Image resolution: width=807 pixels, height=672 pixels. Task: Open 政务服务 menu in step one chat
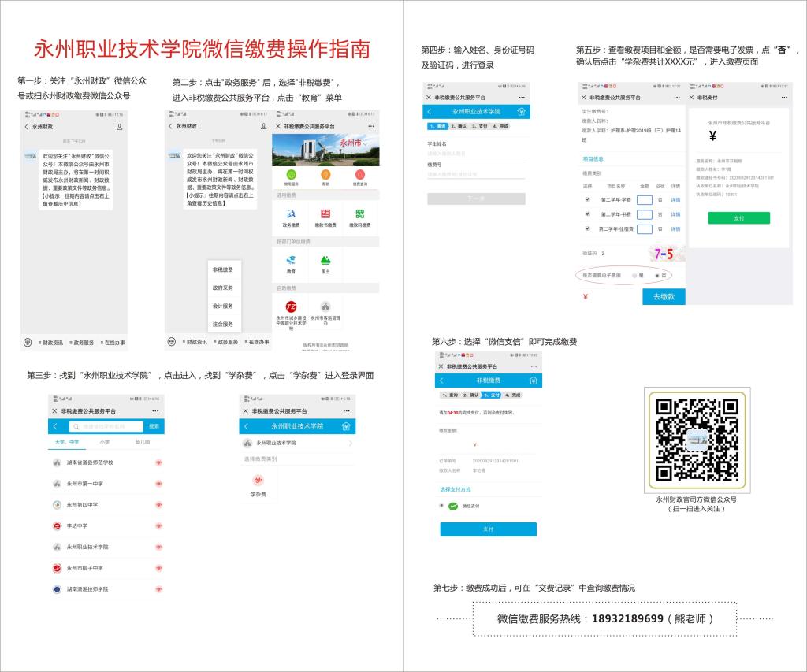[82, 343]
